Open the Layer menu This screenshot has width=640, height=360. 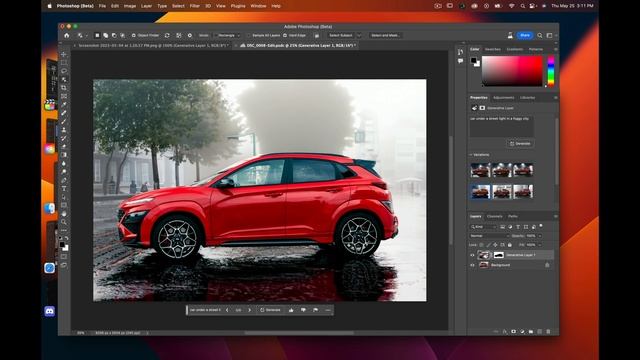pyautogui.click(x=146, y=6)
